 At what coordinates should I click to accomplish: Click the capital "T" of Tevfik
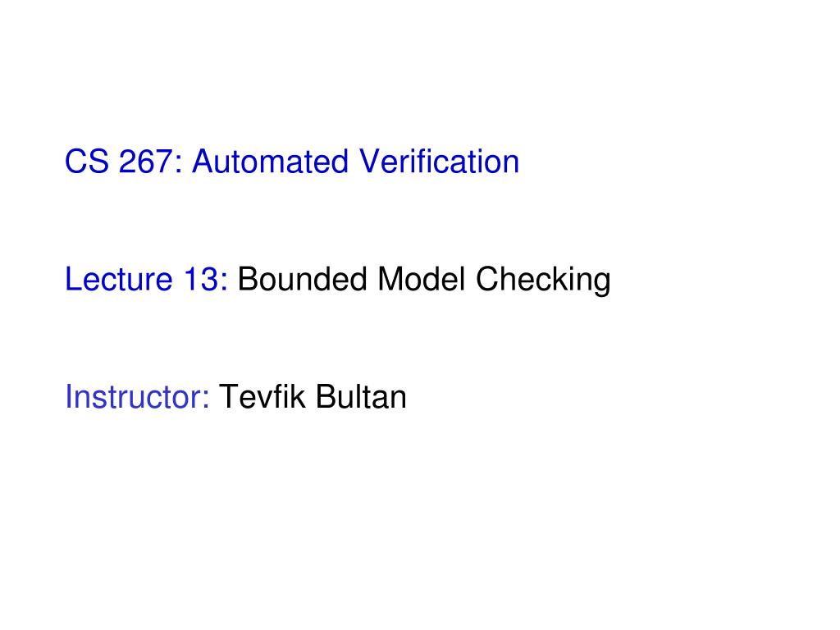pos(228,397)
